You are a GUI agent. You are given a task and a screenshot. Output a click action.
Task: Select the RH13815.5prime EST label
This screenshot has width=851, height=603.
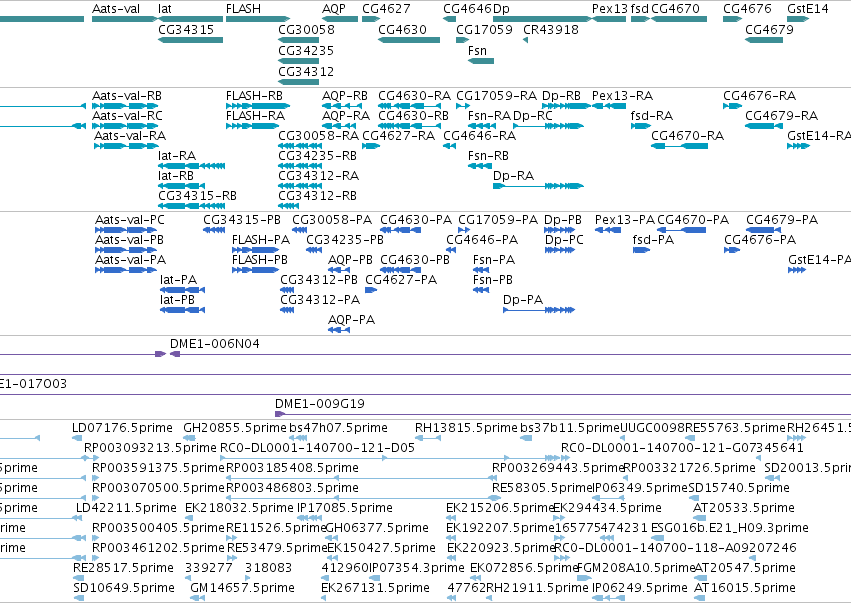(x=466, y=428)
